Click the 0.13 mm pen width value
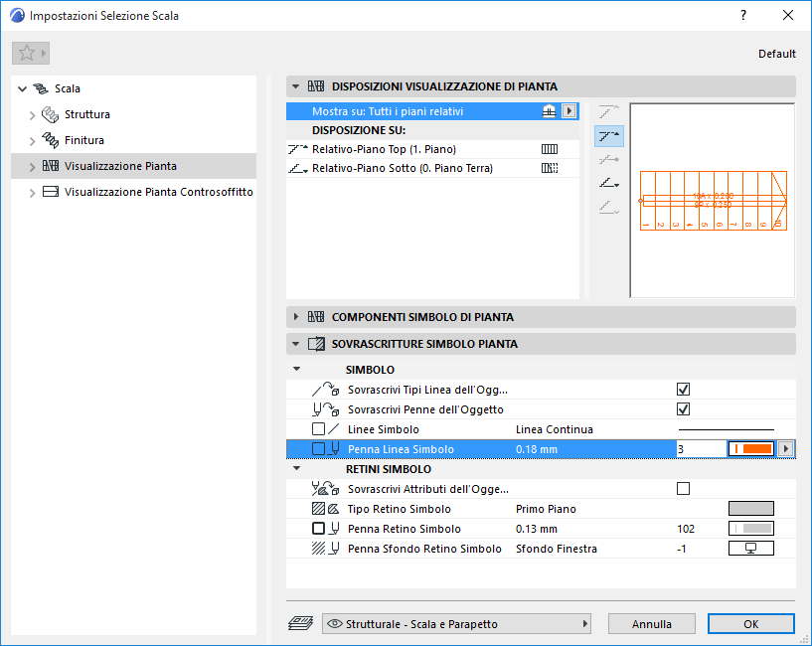 pyautogui.click(x=536, y=529)
